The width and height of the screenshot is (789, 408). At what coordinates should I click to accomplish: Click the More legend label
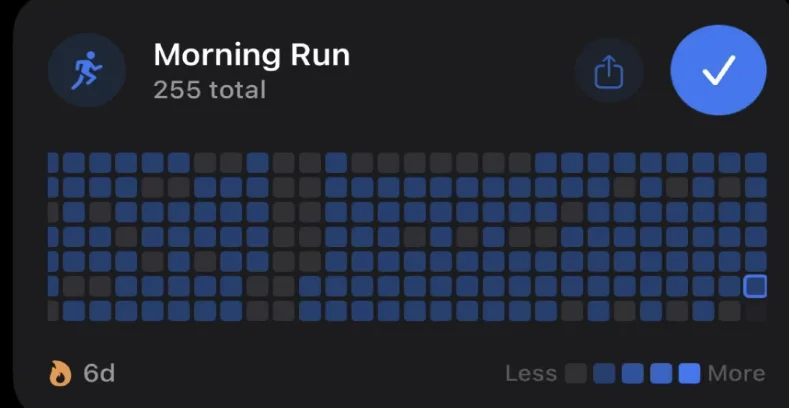tap(736, 374)
